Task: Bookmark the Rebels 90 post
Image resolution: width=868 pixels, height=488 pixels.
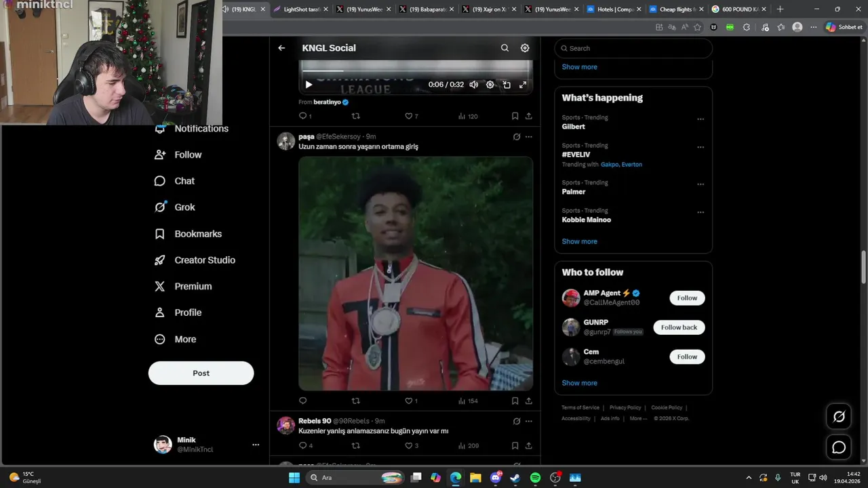Action: [x=515, y=445]
